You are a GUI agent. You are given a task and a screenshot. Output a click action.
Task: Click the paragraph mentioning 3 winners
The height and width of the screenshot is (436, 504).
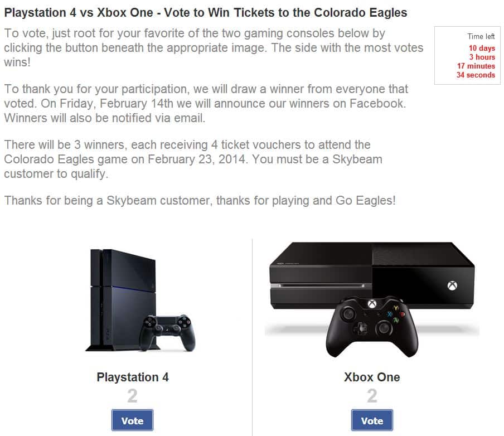193,159
